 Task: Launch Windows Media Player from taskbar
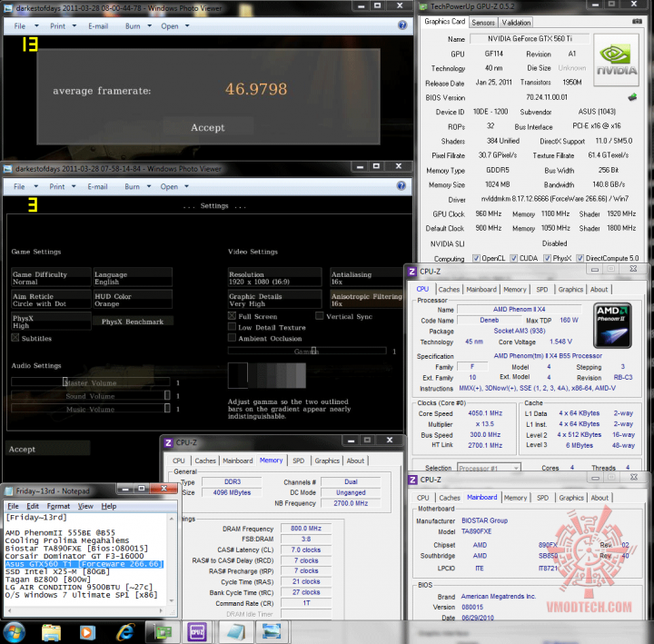(87, 633)
